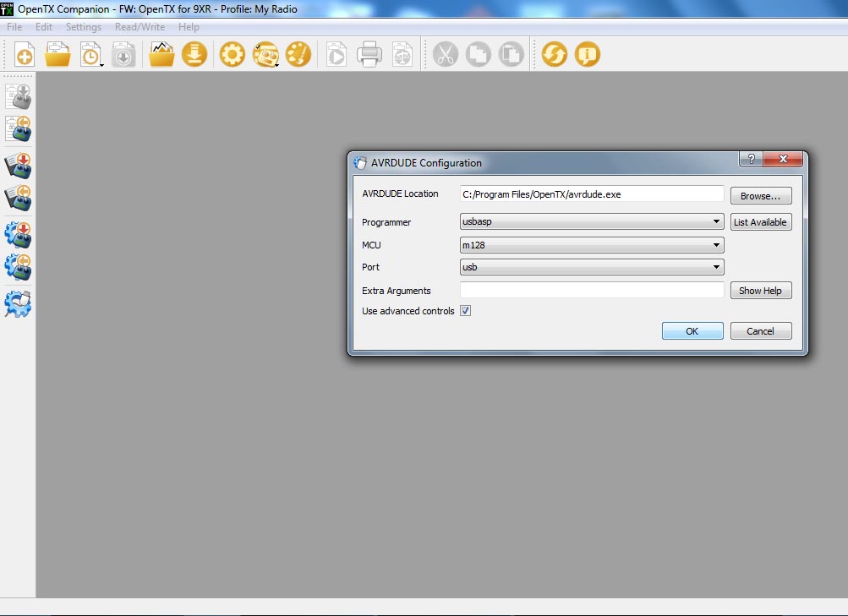This screenshot has height=616, width=848.
Task: Open the File menu
Action: coord(14,27)
